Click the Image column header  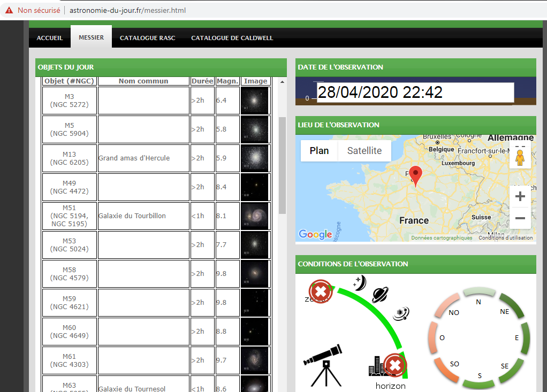[x=256, y=81]
